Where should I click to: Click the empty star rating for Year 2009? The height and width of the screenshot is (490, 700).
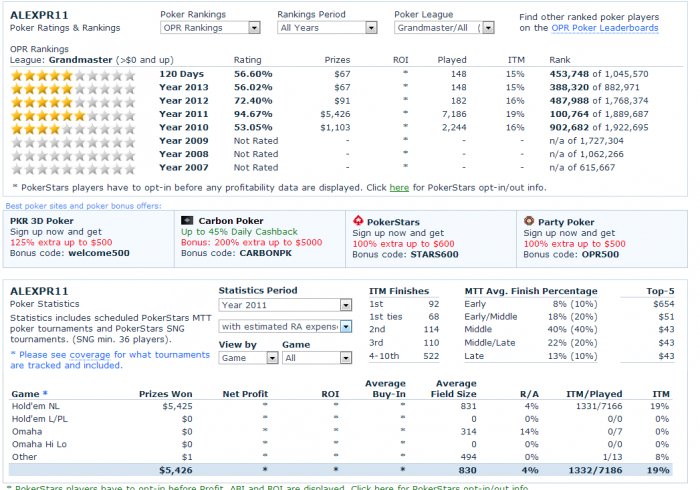coord(73,143)
